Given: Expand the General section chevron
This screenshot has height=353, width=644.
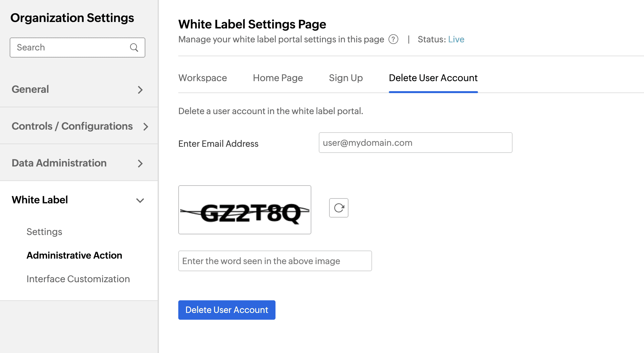Looking at the screenshot, I should (x=140, y=90).
